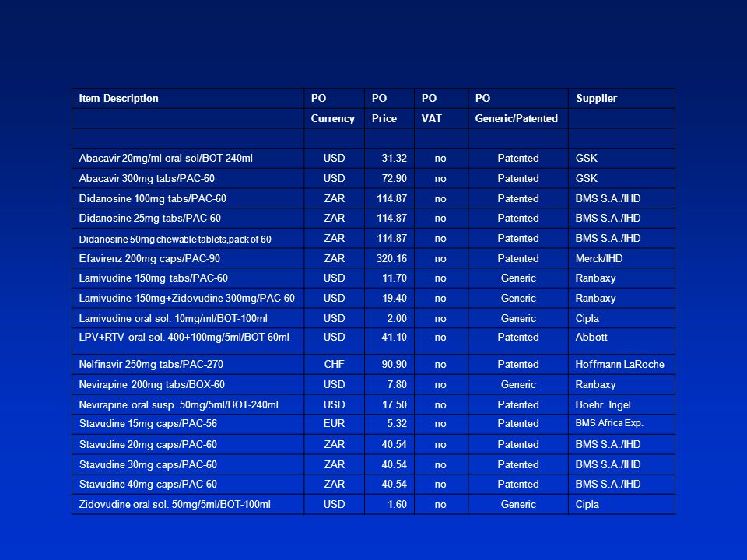The width and height of the screenshot is (747, 560).
Task: Click the price value 41.10
Action: click(x=395, y=337)
